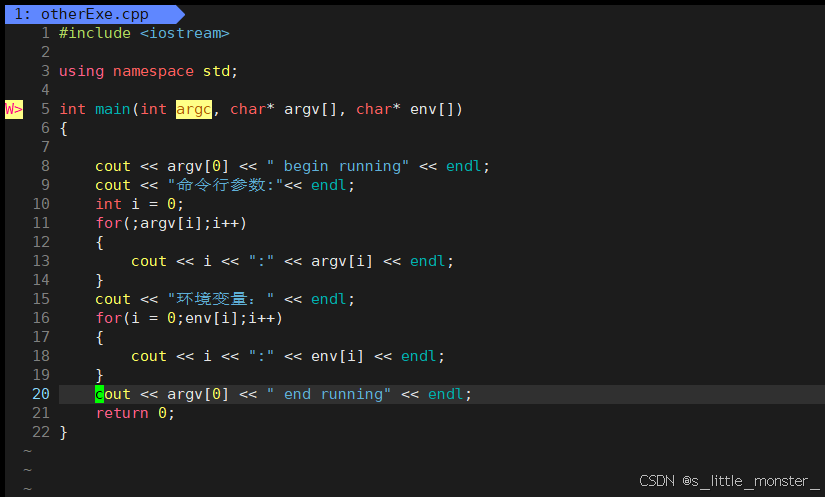This screenshot has width=825, height=497.
Task: Click the "命令行参数:" string literal
Action: pos(225,185)
